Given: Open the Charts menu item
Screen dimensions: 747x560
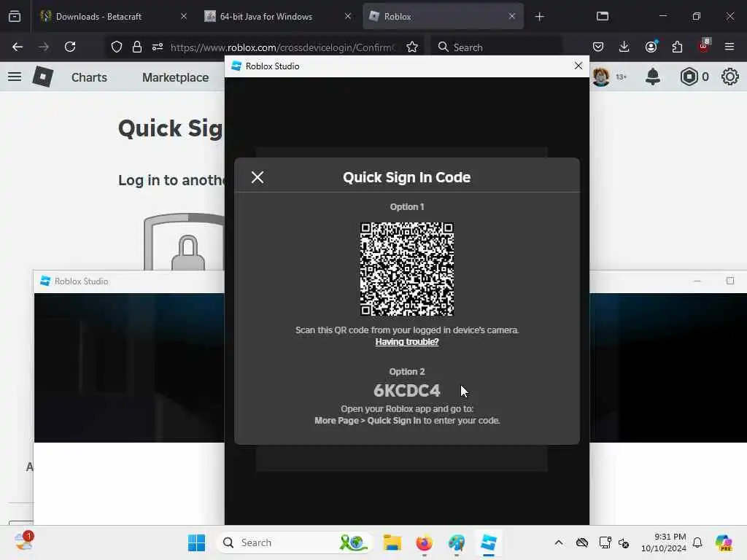Looking at the screenshot, I should tap(89, 77).
